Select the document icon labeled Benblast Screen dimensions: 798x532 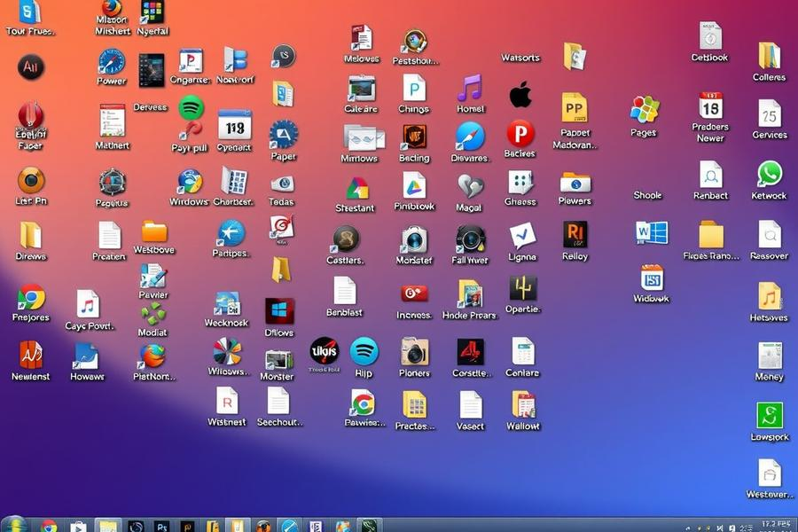tap(345, 291)
